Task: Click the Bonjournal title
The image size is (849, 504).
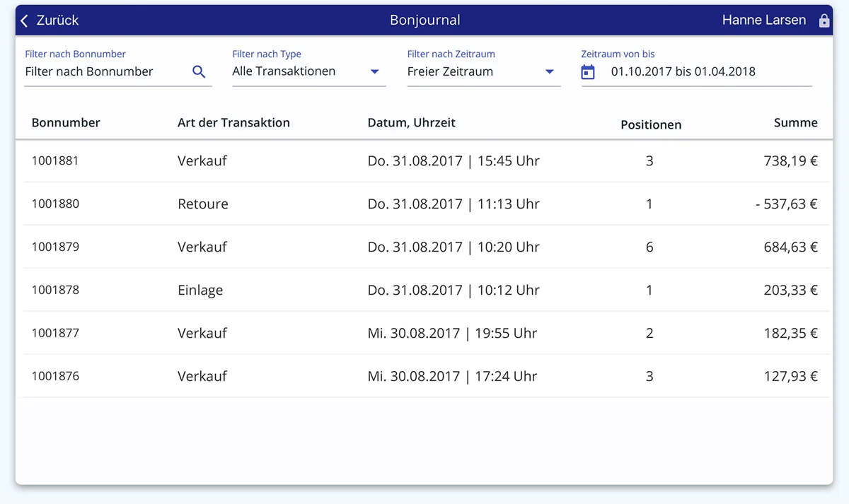Action: tap(425, 20)
